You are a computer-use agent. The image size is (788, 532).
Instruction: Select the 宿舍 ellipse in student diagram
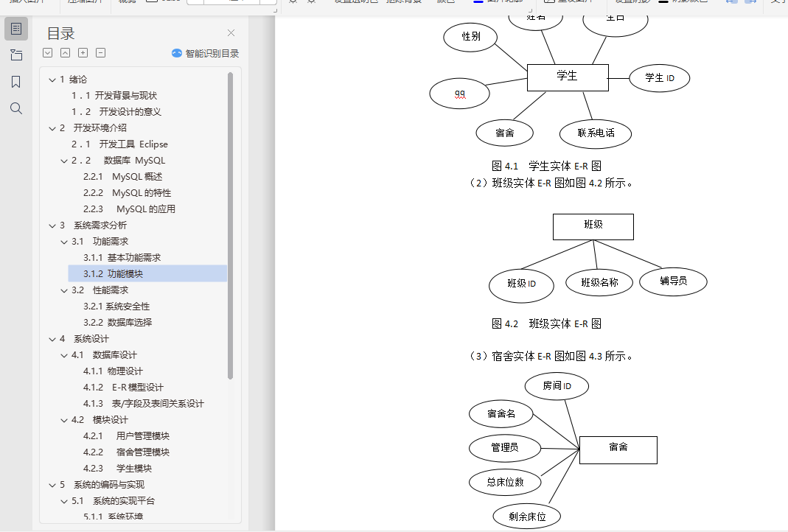(504, 133)
